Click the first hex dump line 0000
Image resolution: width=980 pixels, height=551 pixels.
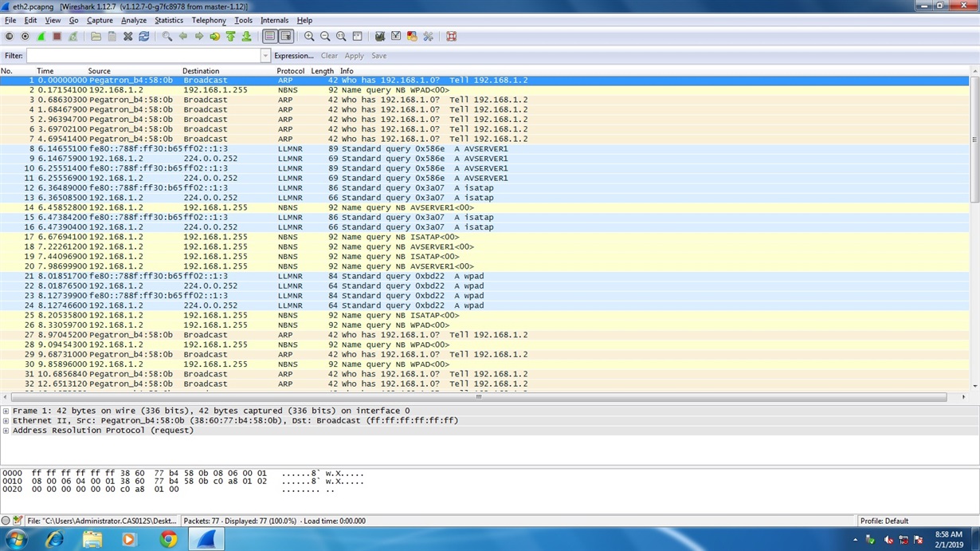point(183,473)
